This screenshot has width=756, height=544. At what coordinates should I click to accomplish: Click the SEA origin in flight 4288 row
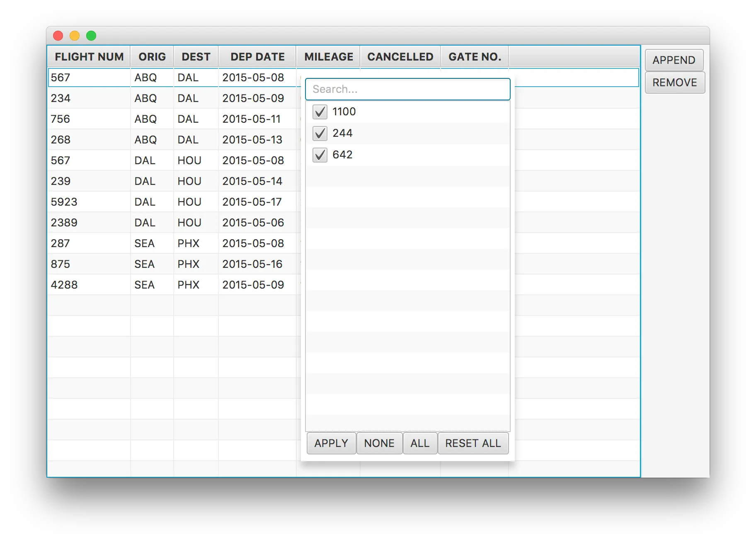click(x=152, y=285)
